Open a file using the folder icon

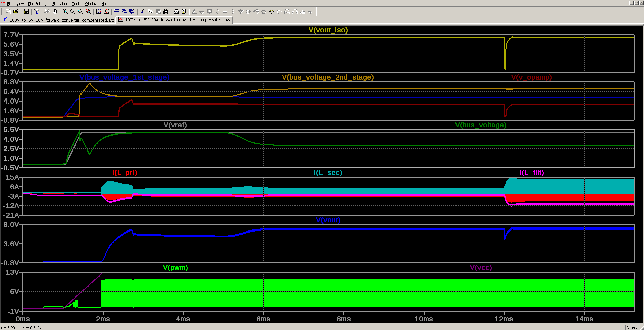click(x=16, y=12)
